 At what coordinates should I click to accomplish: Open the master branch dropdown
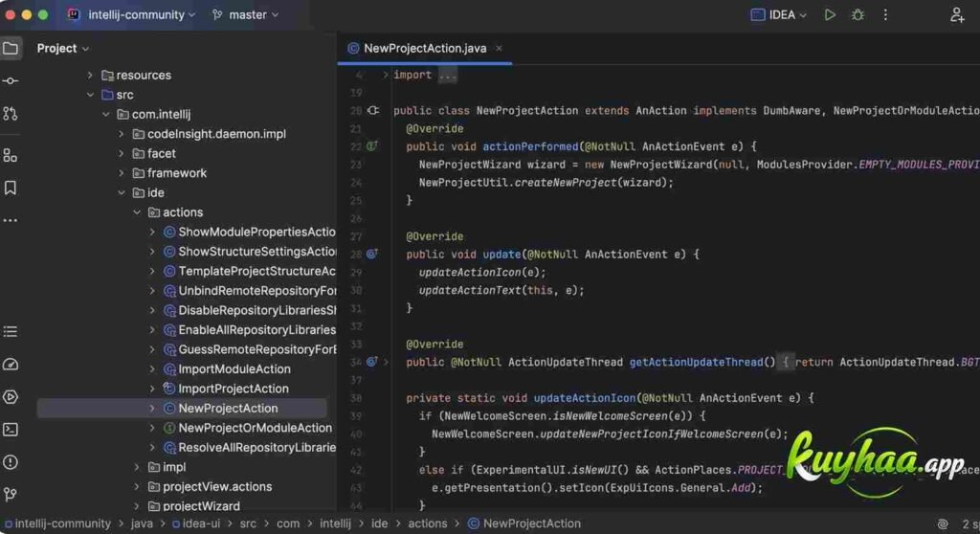(x=246, y=14)
